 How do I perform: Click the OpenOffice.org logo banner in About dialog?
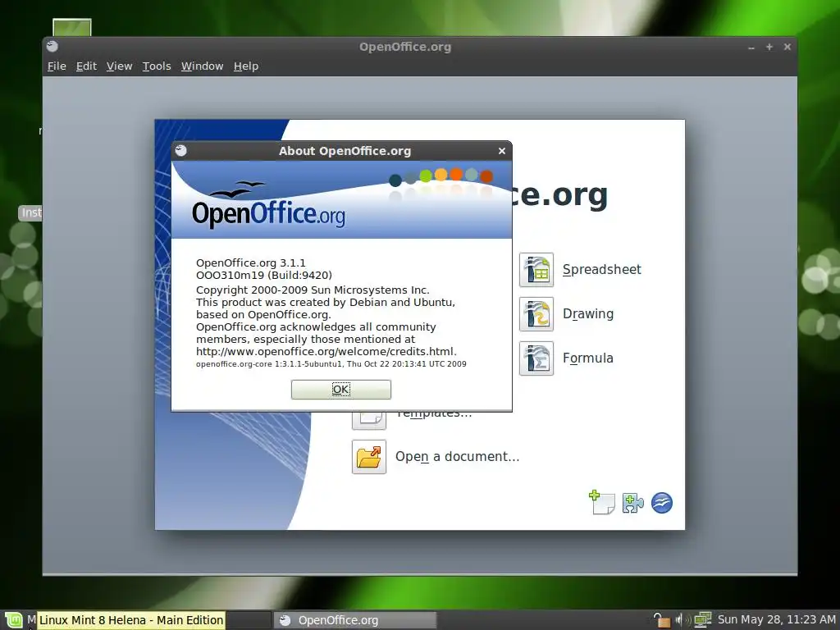(341, 200)
